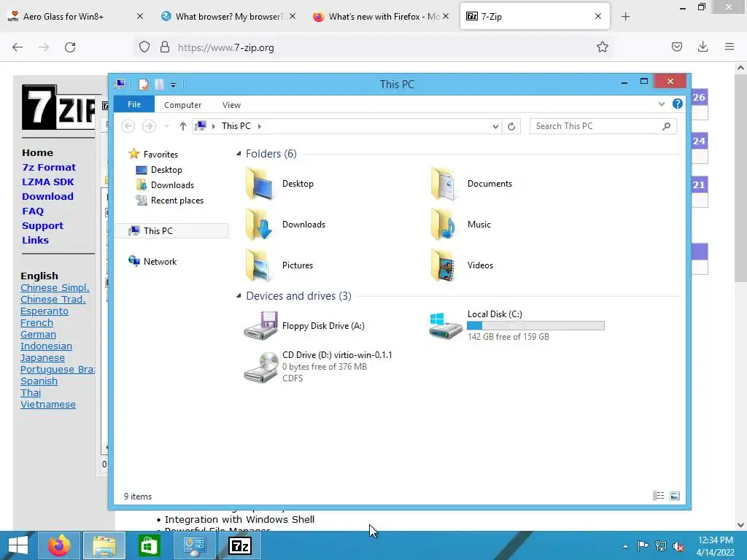This screenshot has height=560, width=747.
Task: Open recent locations dropdown in Explorer
Action: coord(166,126)
